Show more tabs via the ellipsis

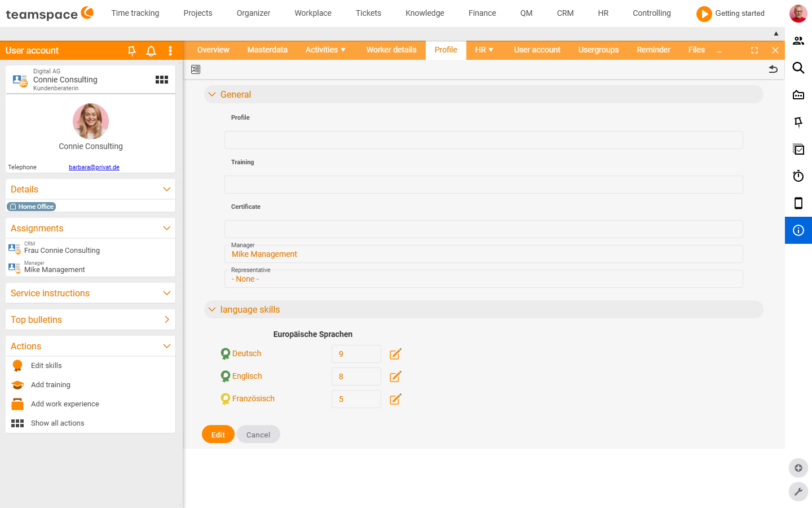[720, 50]
